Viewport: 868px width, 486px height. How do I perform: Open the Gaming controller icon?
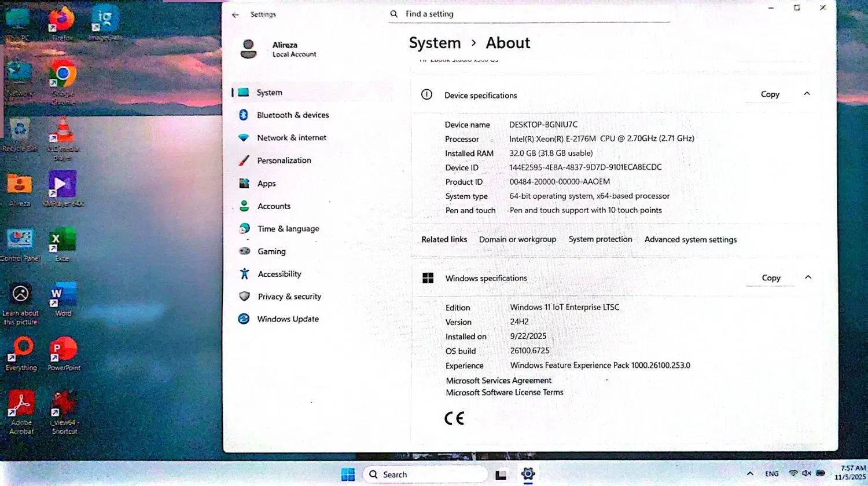[245, 251]
